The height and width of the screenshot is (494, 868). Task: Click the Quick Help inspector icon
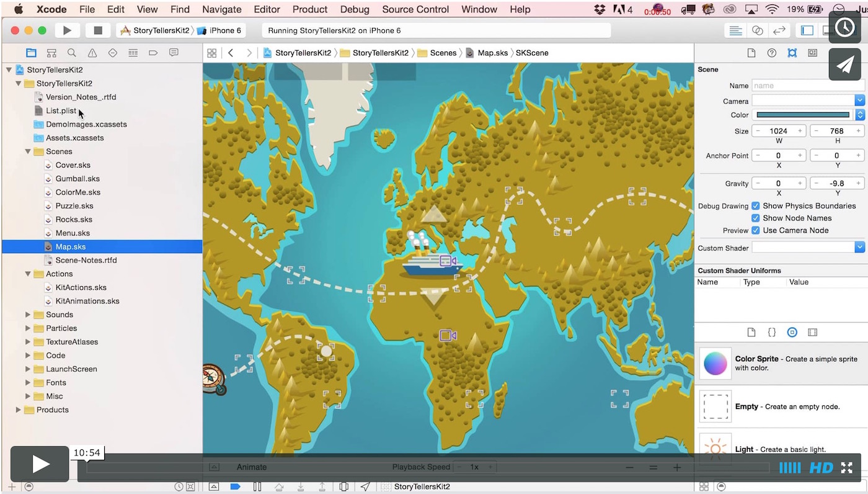(772, 53)
